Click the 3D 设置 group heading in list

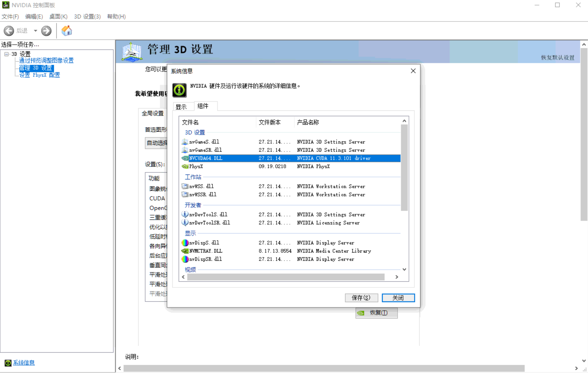point(195,132)
